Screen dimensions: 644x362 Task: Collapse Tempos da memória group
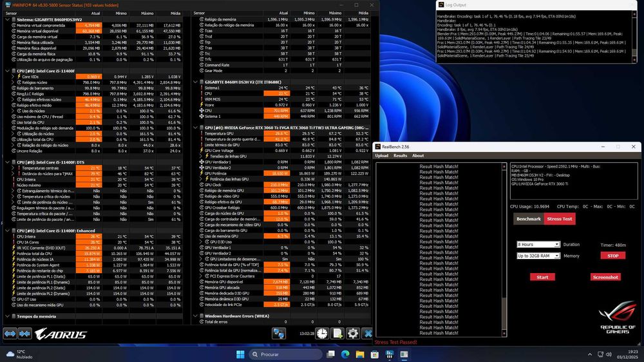[7, 316]
